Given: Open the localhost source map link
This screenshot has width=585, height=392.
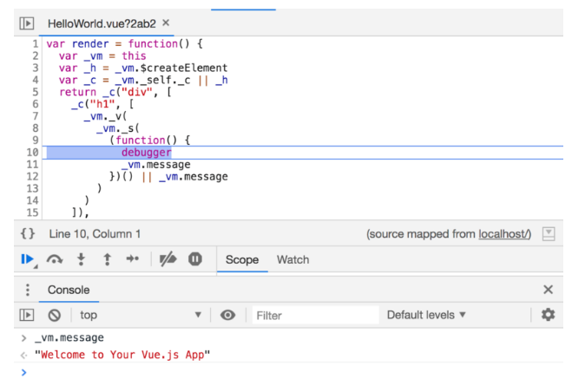Looking at the screenshot, I should coord(504,234).
